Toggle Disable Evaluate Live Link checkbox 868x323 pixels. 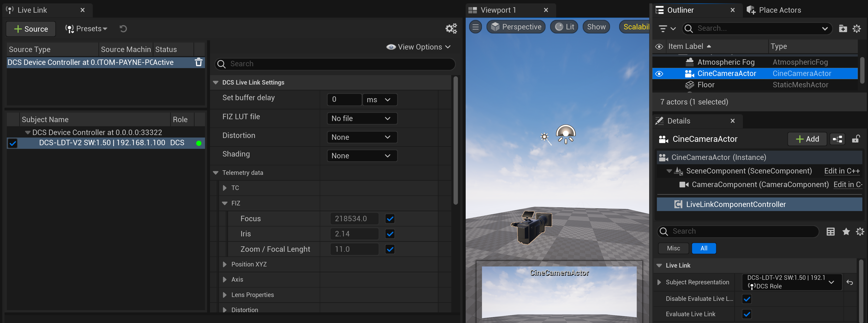click(x=747, y=299)
